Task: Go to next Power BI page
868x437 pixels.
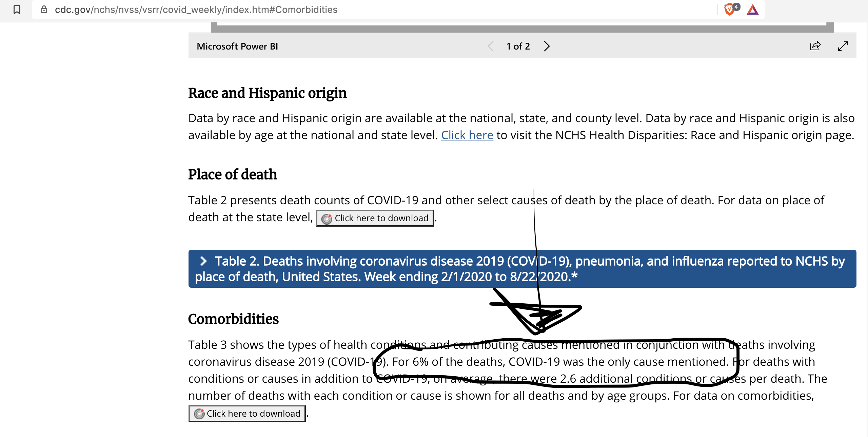Action: [x=547, y=46]
